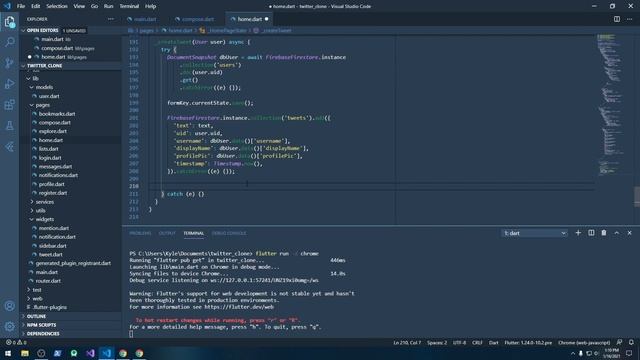Click active VS Code taskbar icon
This screenshot has height=360, width=640.
tap(107, 353)
